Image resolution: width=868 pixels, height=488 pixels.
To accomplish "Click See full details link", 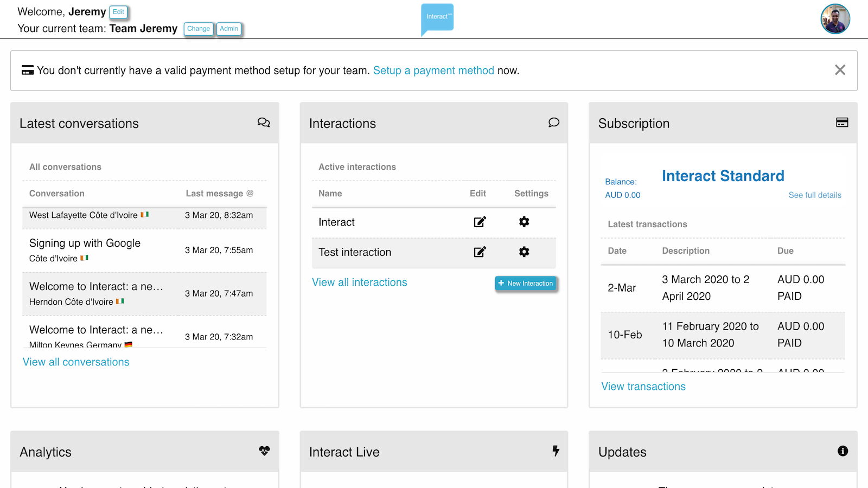I will click(x=815, y=195).
